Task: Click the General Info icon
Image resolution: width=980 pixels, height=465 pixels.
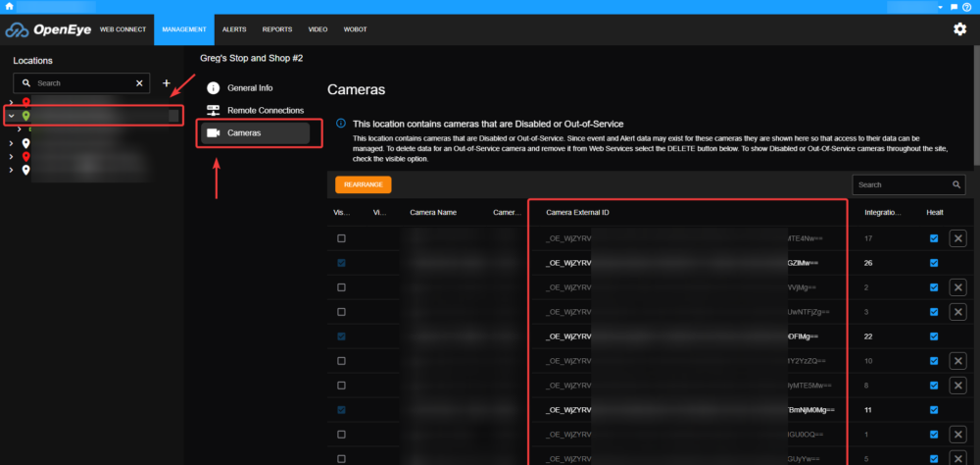Action: [214, 87]
